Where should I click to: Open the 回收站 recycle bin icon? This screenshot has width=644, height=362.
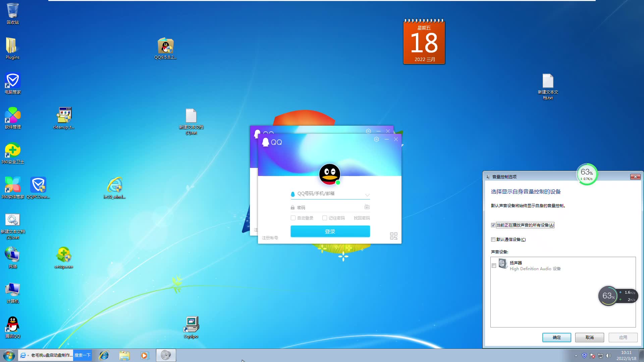coord(13,14)
